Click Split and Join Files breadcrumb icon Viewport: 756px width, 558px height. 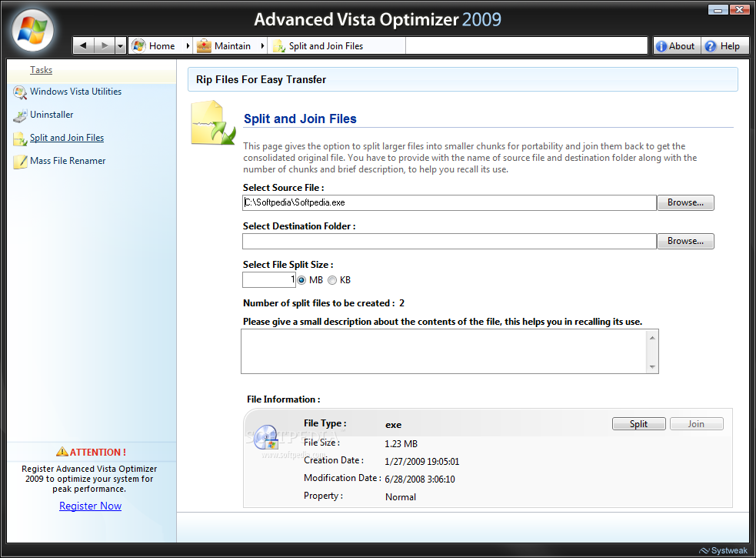[278, 46]
